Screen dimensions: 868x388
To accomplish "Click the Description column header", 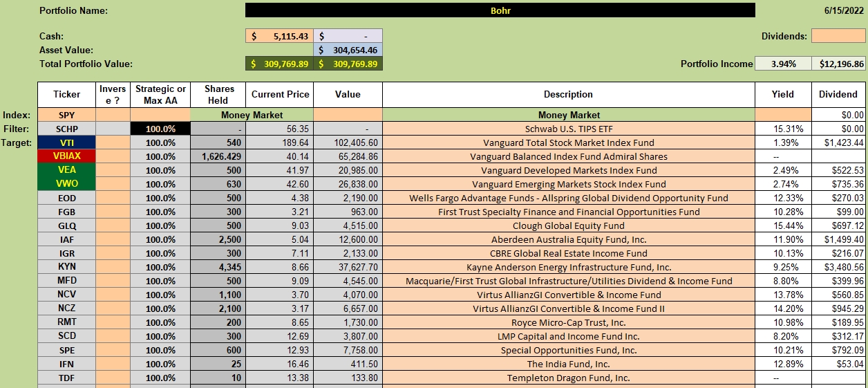I will [568, 95].
